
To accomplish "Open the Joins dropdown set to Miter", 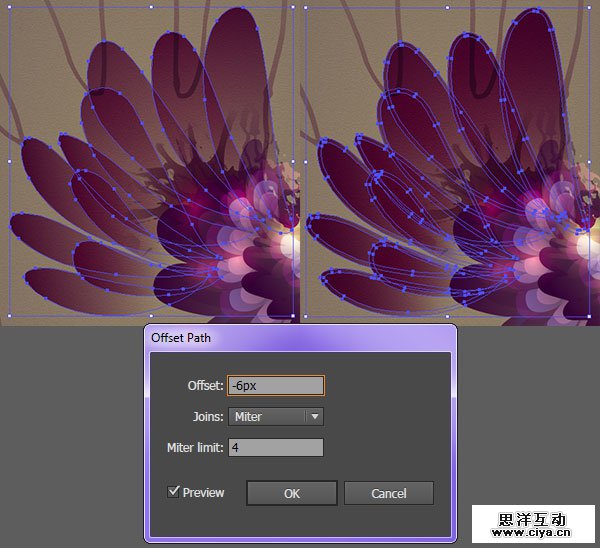I will [x=266, y=416].
